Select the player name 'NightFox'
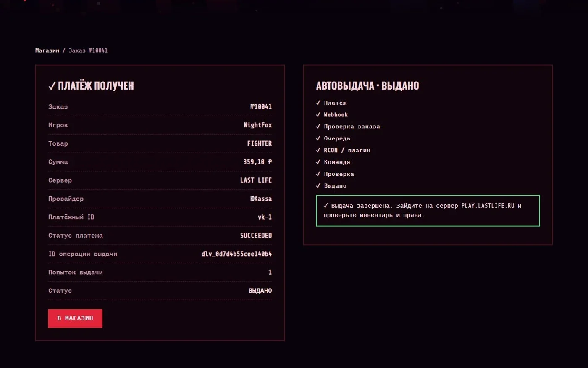The image size is (588, 368). click(x=257, y=125)
